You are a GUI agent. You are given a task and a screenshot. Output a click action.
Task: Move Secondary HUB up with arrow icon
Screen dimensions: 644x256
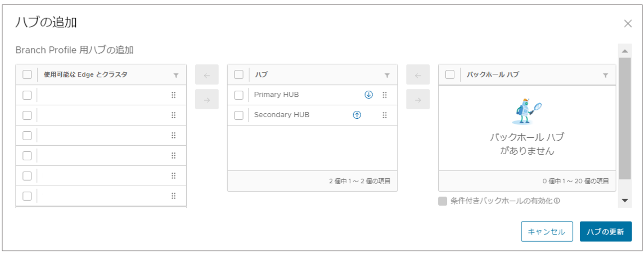click(x=357, y=115)
